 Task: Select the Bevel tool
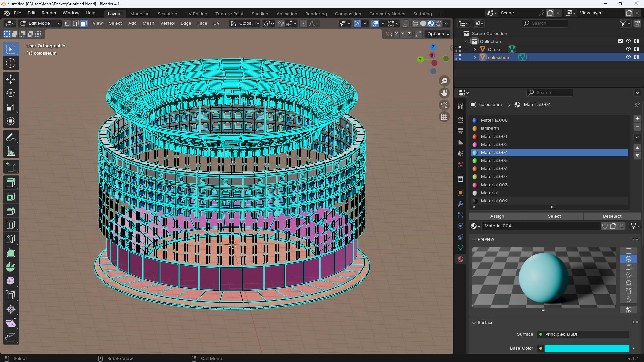pyautogui.click(x=11, y=211)
